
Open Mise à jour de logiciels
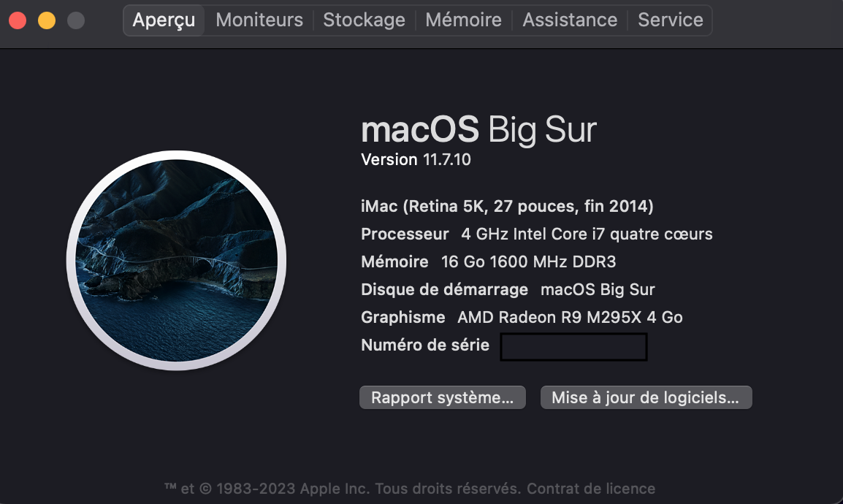(x=646, y=398)
